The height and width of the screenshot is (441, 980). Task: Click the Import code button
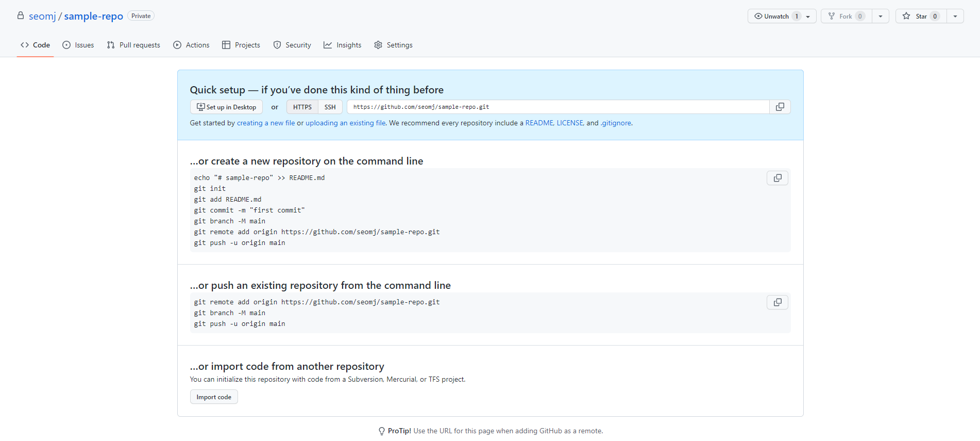214,397
